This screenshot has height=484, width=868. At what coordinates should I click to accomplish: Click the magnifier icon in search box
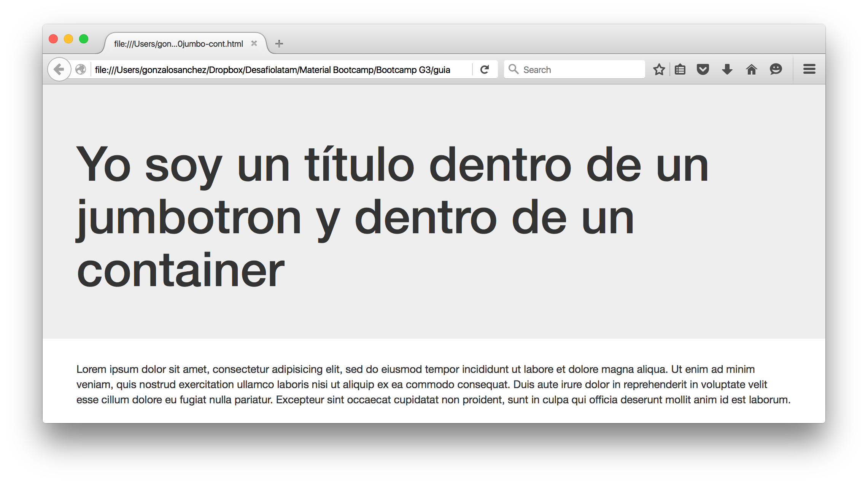coord(513,69)
